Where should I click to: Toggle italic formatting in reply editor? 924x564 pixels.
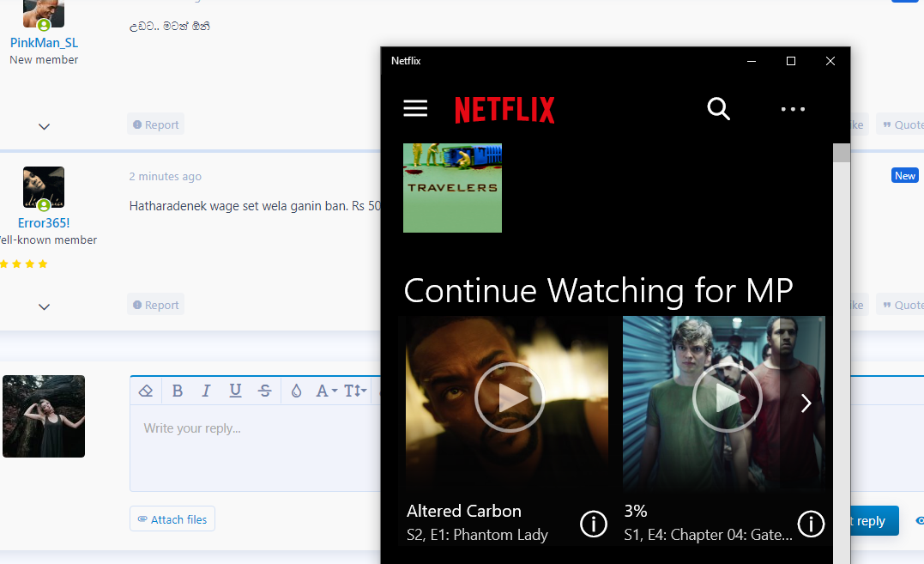206,391
